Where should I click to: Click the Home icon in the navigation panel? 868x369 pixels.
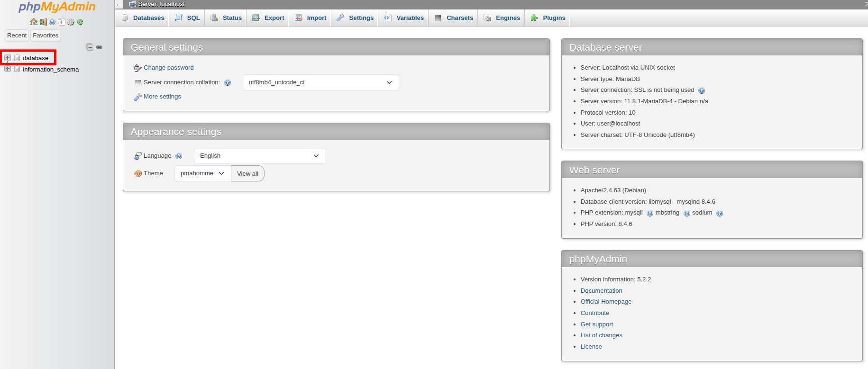point(34,22)
